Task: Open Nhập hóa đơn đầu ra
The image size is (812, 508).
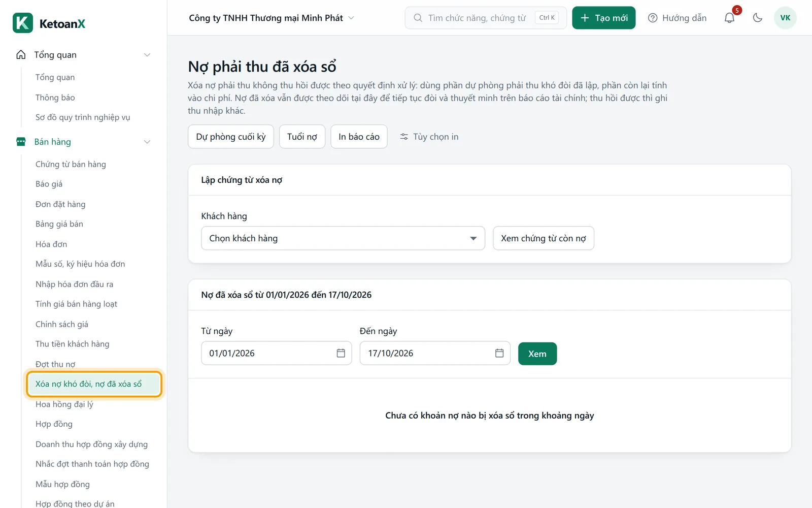Action: click(75, 284)
